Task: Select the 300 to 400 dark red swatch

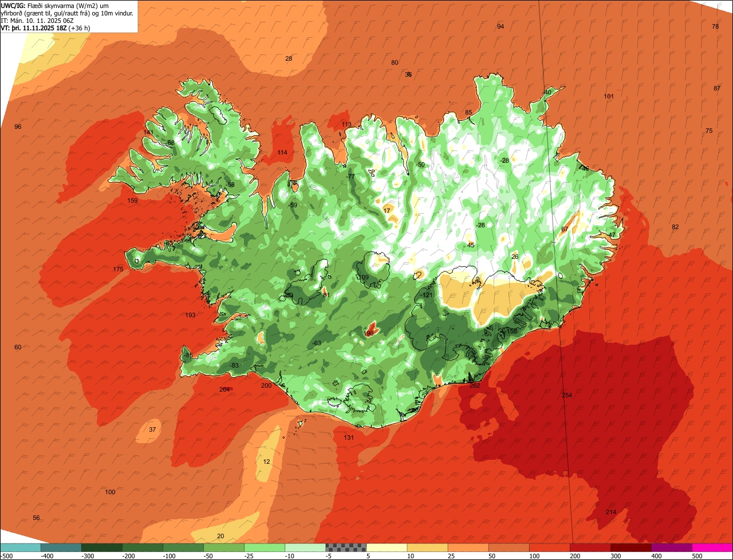Action: [630, 547]
